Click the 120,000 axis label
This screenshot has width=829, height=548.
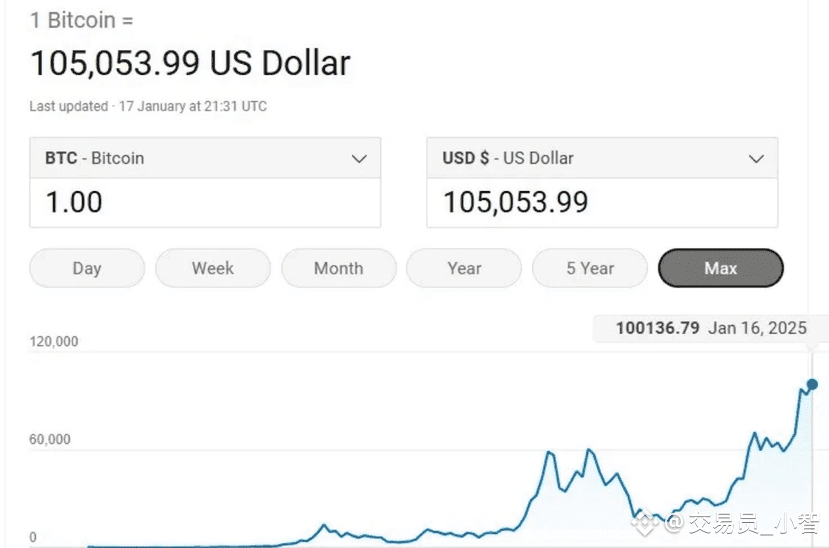tap(54, 341)
